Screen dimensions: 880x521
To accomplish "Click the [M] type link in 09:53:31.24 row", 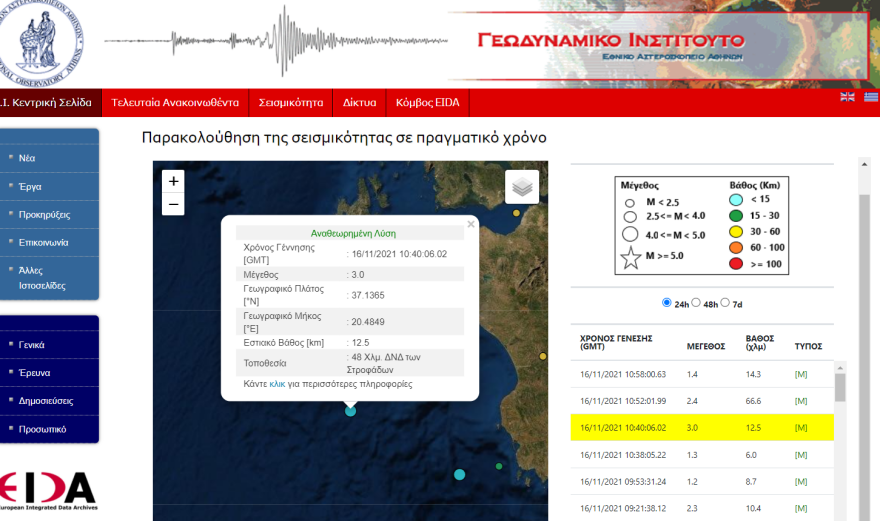I will pyautogui.click(x=801, y=482).
